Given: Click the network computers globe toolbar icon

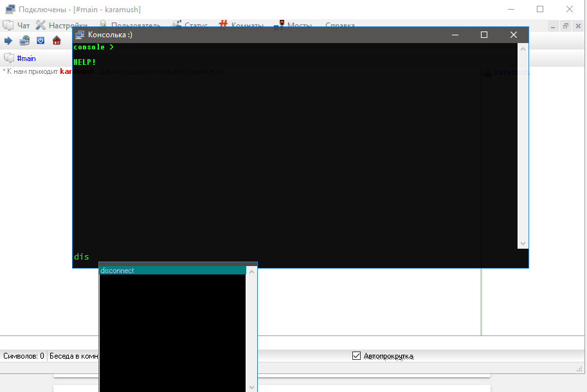Looking at the screenshot, I should click(x=24, y=40).
